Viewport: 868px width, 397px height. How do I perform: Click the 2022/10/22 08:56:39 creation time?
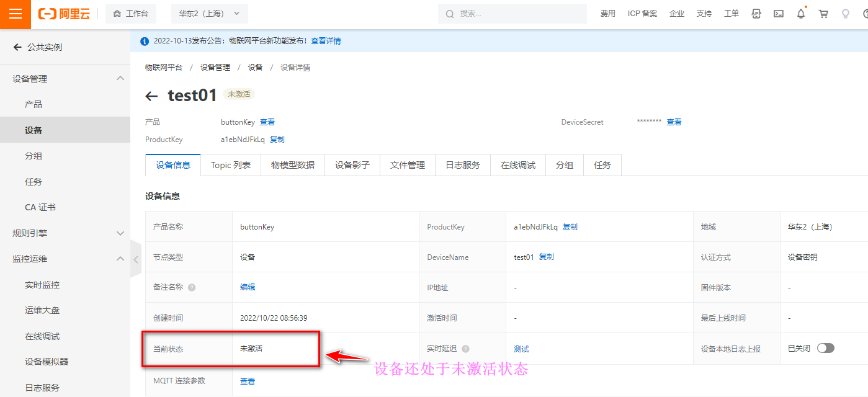point(274,318)
